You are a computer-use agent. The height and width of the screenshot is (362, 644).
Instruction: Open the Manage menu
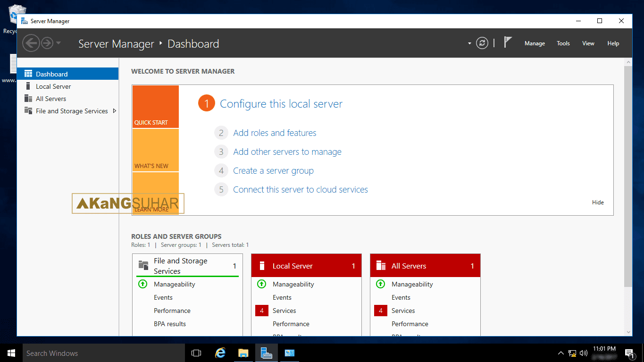point(535,43)
